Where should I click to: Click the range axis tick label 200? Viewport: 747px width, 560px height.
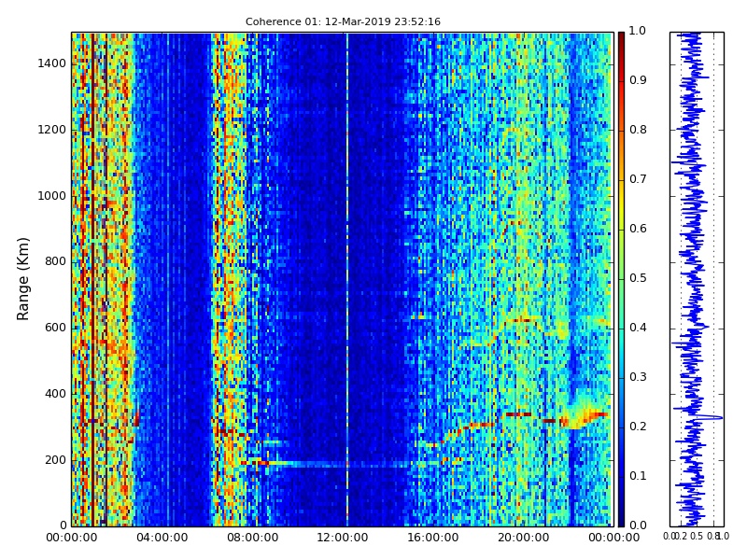pyautogui.click(x=55, y=460)
